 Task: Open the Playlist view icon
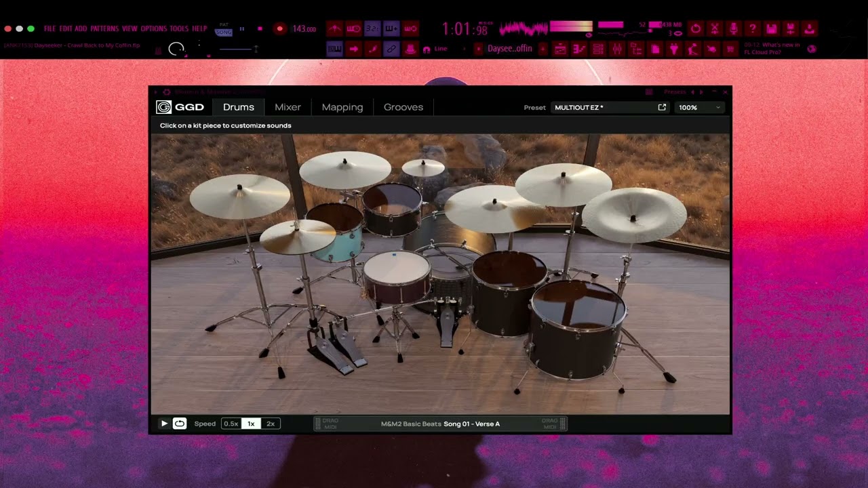click(559, 49)
